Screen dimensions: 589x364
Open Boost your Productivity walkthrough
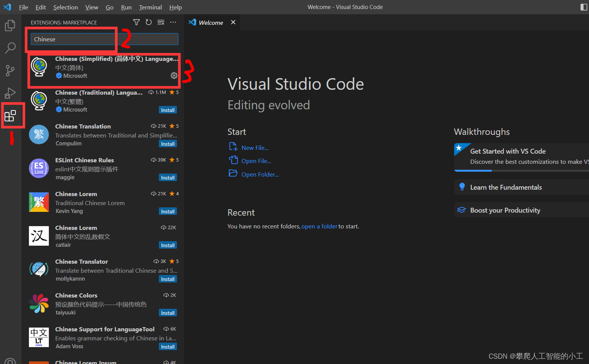point(522,210)
